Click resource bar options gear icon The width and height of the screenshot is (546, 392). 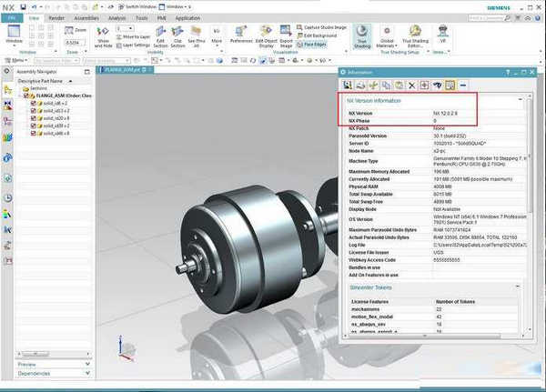(6, 71)
